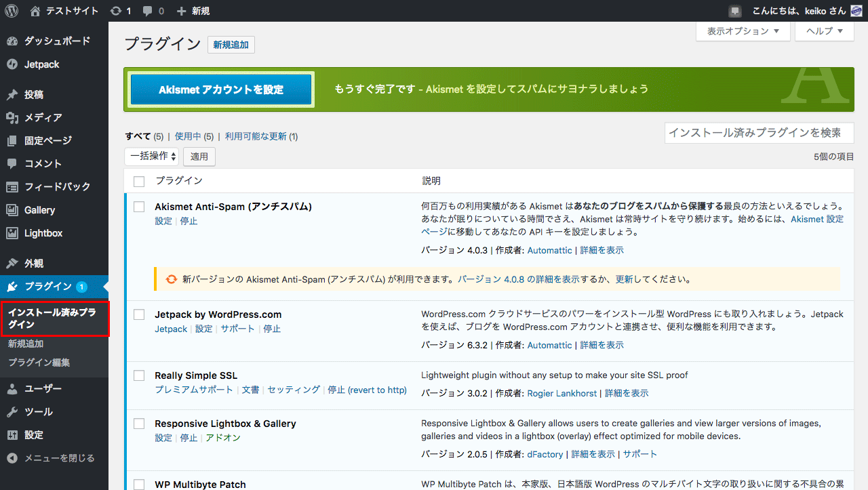Click the Akismet アカウントを設定 button
This screenshot has height=490, width=868.
point(221,89)
